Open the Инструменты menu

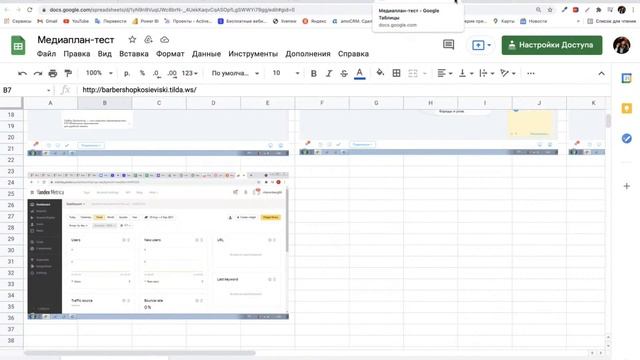coord(253,54)
